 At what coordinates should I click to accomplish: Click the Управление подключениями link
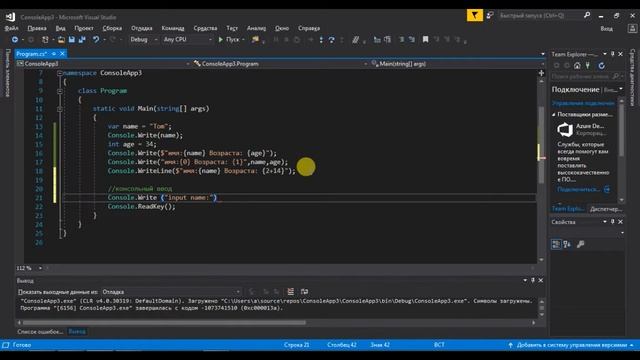(x=583, y=103)
